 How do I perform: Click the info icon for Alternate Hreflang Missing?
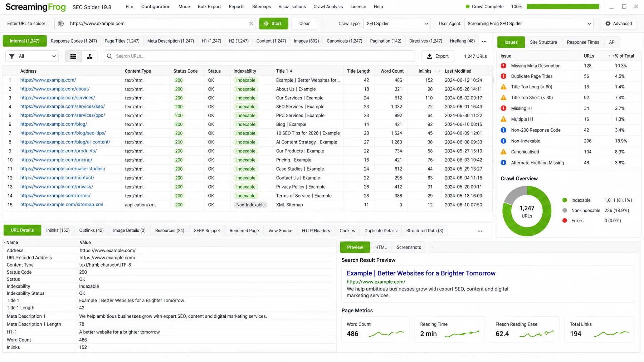point(503,163)
